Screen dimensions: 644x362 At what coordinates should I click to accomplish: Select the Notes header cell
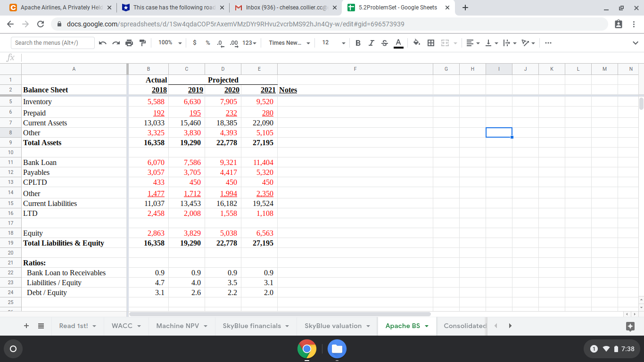(355, 90)
